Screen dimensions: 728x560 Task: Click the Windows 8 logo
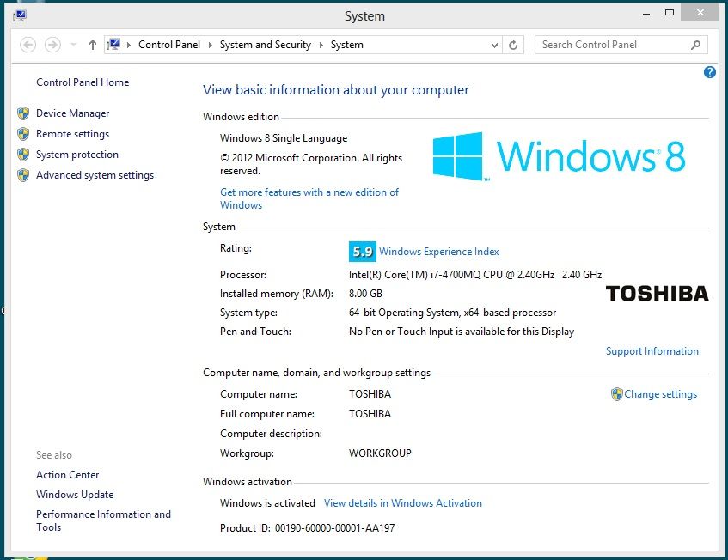[559, 156]
